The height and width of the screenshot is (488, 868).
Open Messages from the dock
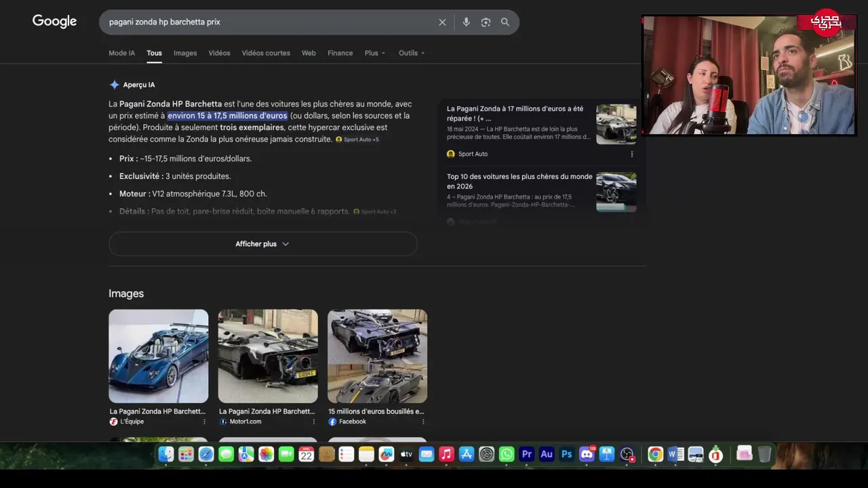point(226,455)
